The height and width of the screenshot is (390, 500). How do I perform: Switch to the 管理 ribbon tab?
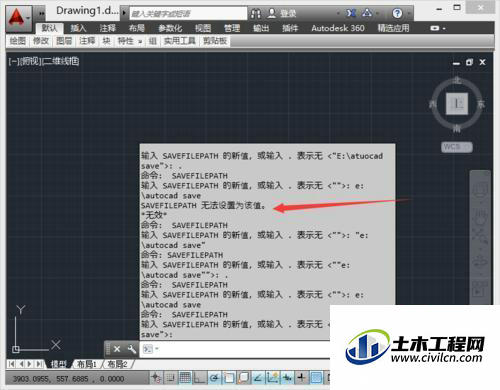(232, 28)
